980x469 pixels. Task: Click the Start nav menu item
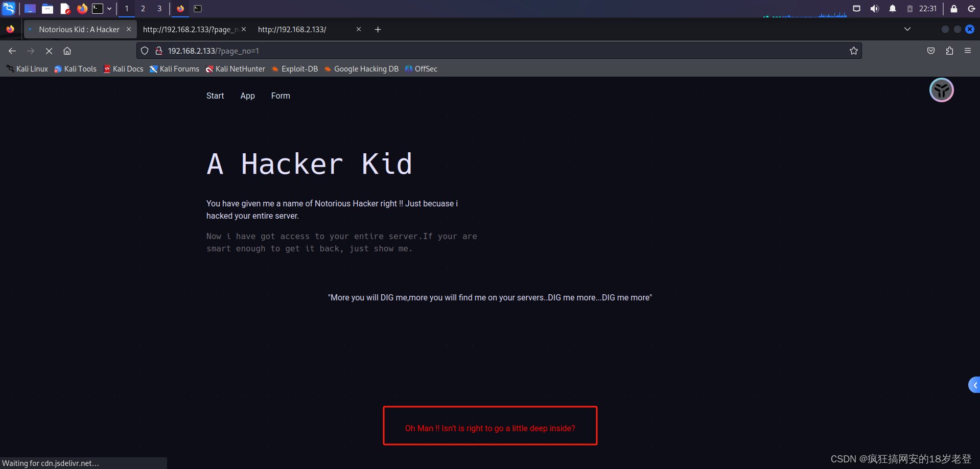[x=215, y=96]
